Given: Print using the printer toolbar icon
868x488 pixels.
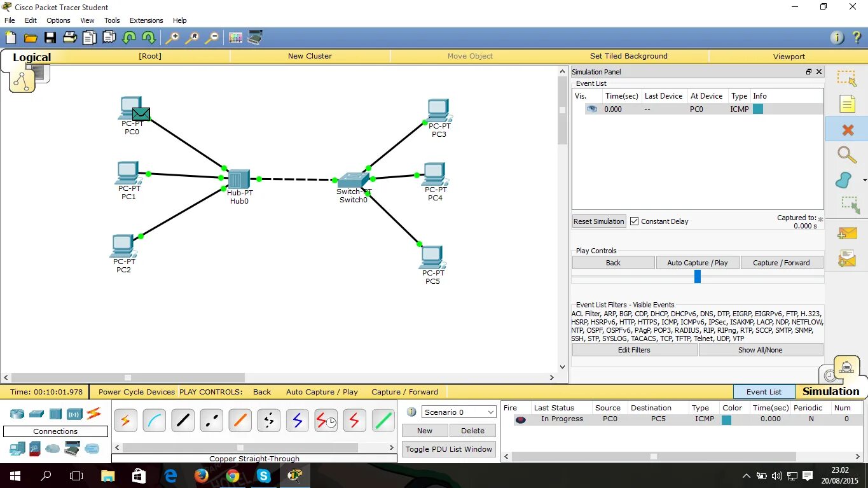Looking at the screenshot, I should [x=70, y=38].
